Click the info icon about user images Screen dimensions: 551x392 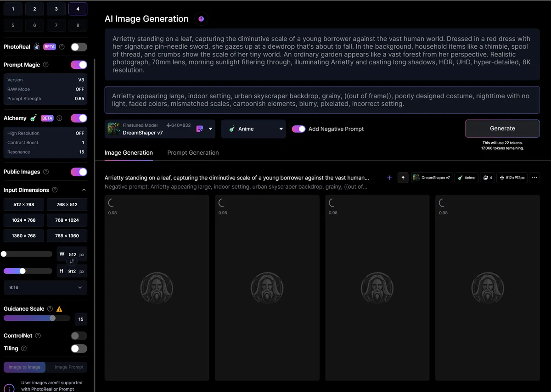[9, 388]
